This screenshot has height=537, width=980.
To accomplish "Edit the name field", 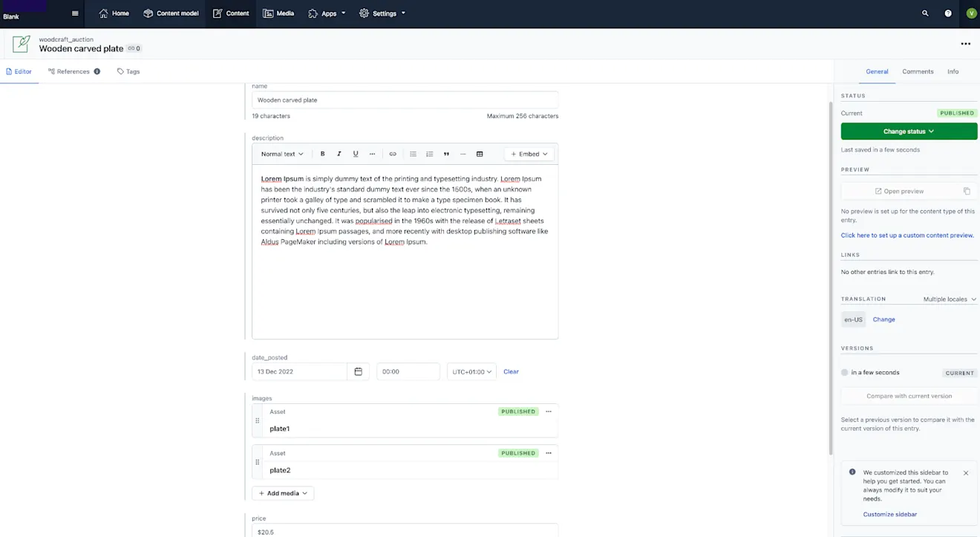I will click(x=405, y=100).
